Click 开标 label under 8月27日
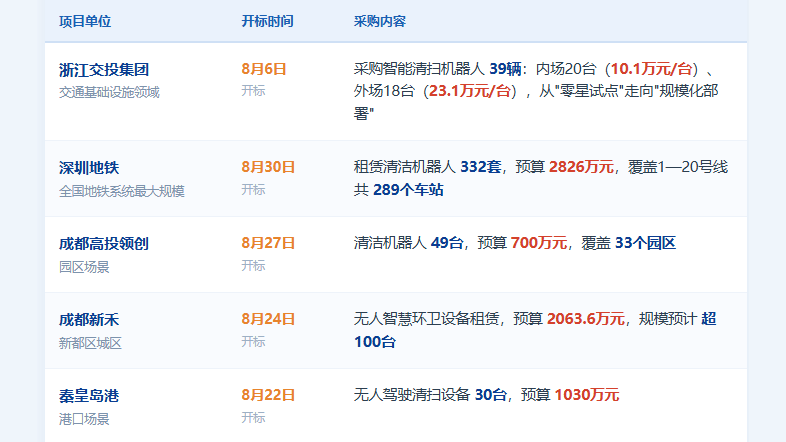Image resolution: width=786 pixels, height=442 pixels. pos(253,265)
